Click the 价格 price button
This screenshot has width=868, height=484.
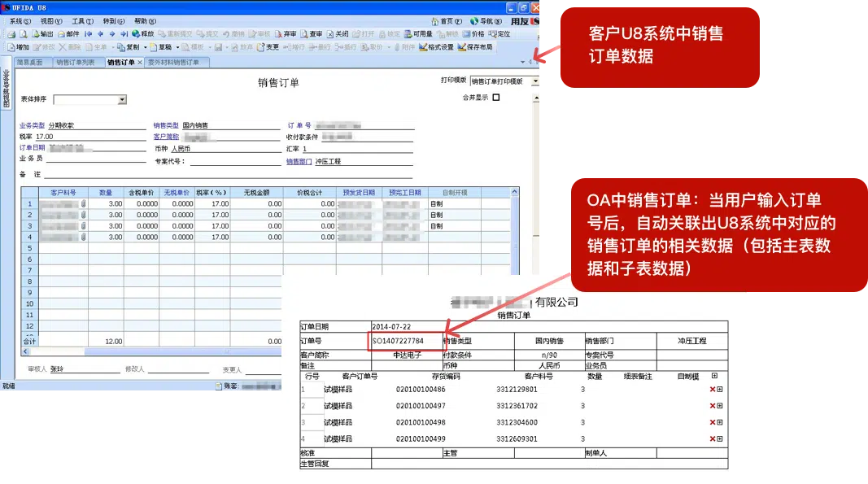(473, 34)
